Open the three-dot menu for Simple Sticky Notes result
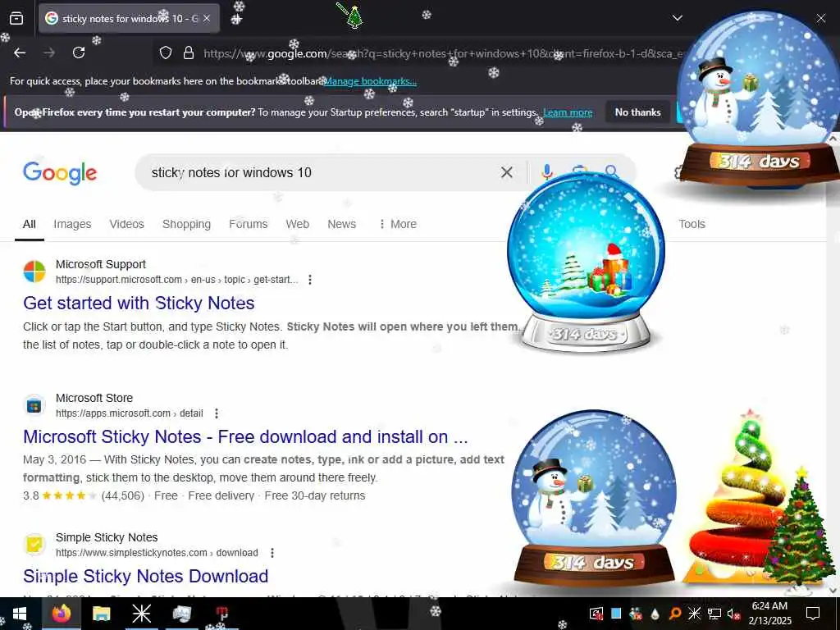 (272, 553)
